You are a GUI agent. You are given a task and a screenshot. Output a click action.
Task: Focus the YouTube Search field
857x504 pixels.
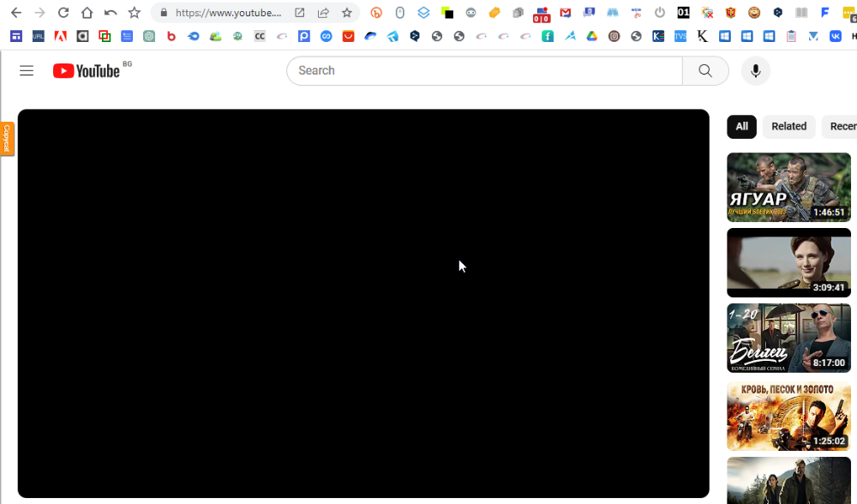(484, 70)
